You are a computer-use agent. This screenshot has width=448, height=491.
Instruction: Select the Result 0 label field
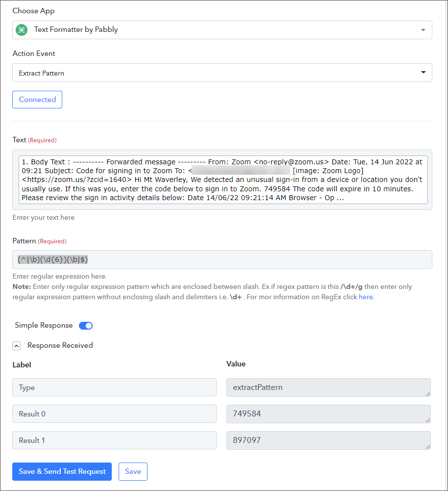tap(115, 413)
